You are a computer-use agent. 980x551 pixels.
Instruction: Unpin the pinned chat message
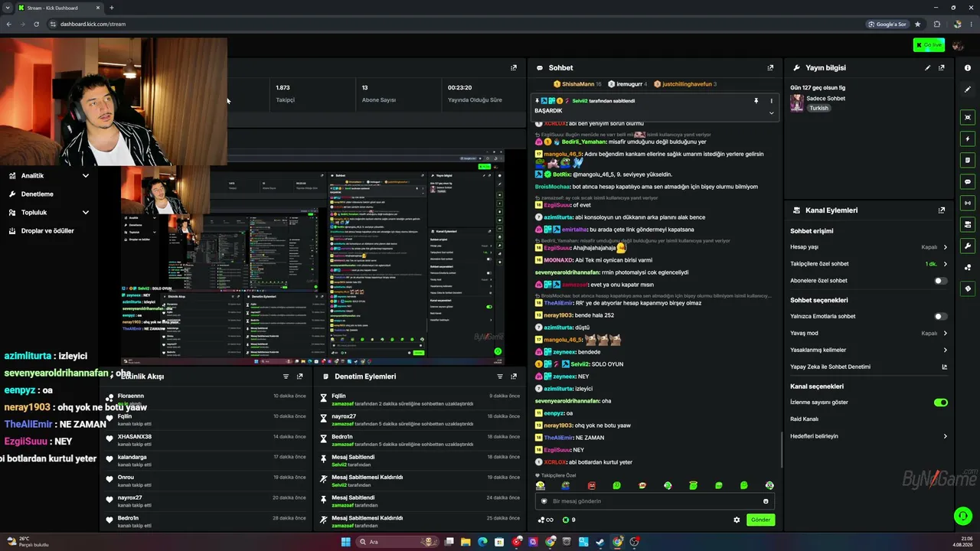tap(756, 101)
